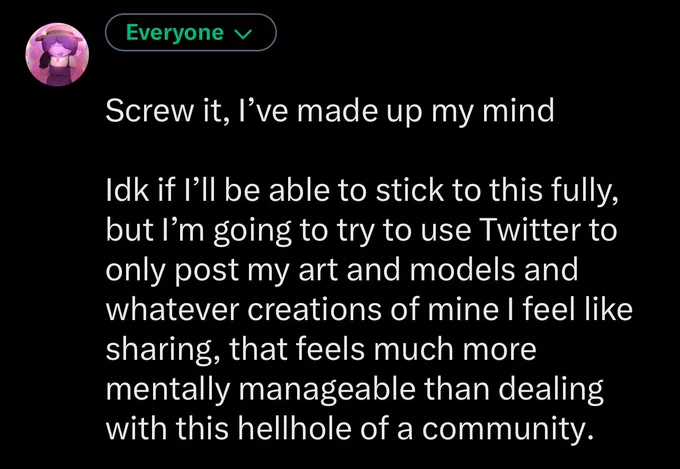Place cursor in 'Screw it' first line
Viewport: 680px width, 469px height.
click(330, 111)
